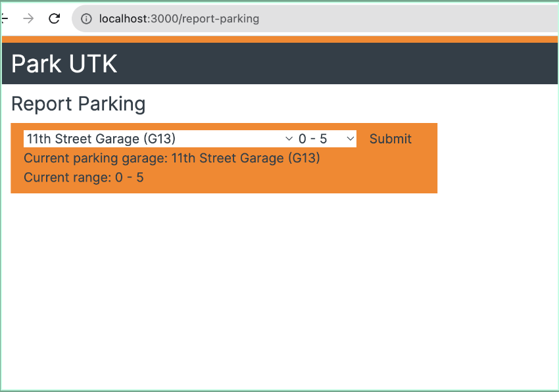559x392 pixels.
Task: Click the browser back arrow
Action: point(5,18)
